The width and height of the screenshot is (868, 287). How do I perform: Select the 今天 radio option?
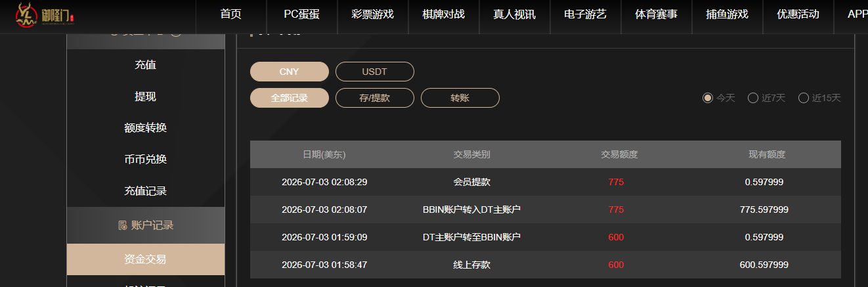pyautogui.click(x=707, y=98)
